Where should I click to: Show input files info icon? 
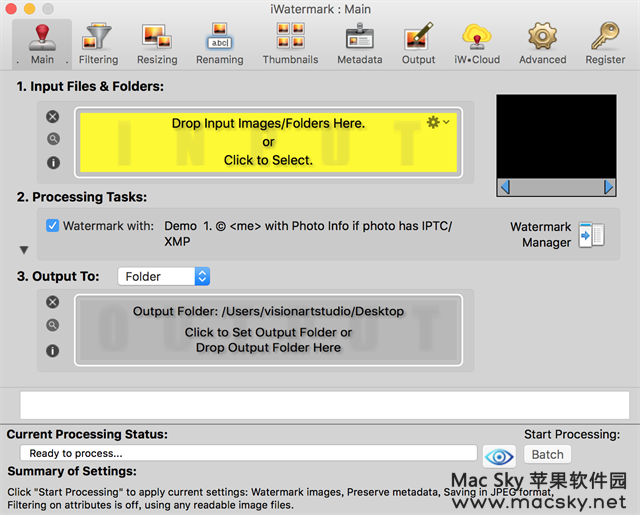pyautogui.click(x=53, y=163)
